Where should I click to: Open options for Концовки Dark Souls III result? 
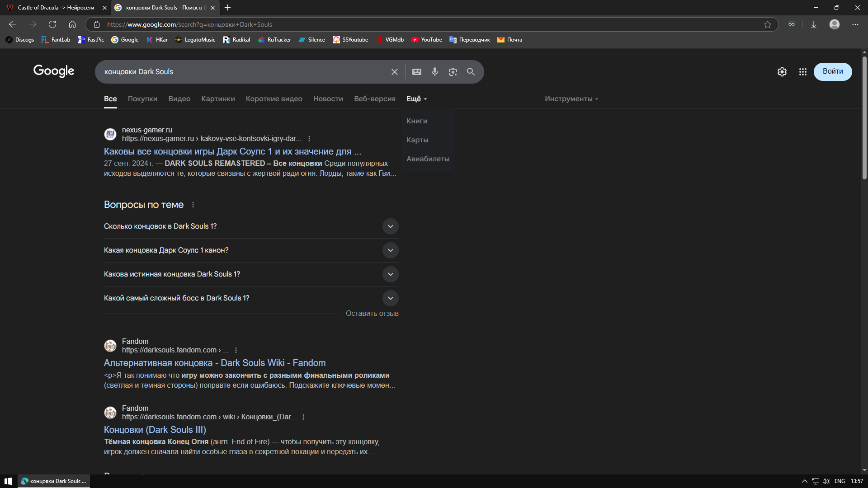(x=303, y=417)
